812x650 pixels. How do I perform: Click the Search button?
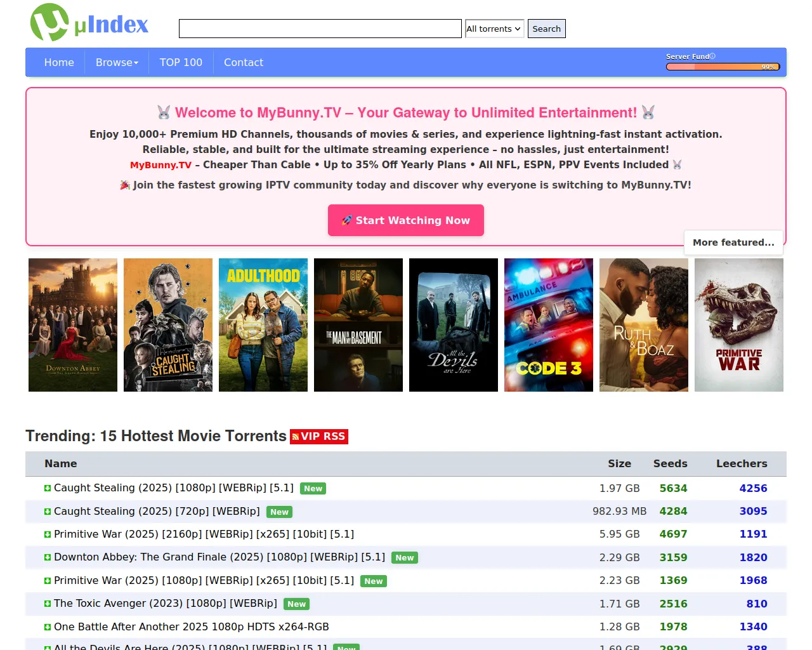click(547, 29)
